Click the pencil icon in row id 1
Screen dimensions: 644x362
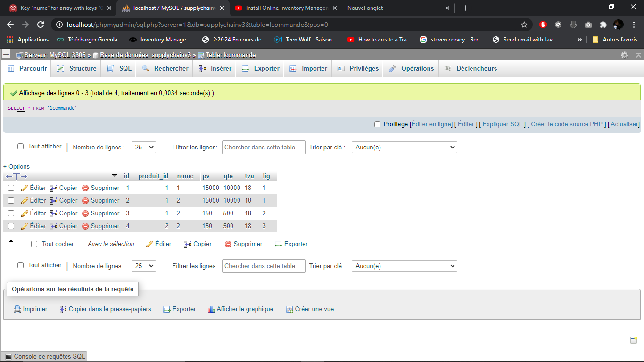tap(25, 188)
